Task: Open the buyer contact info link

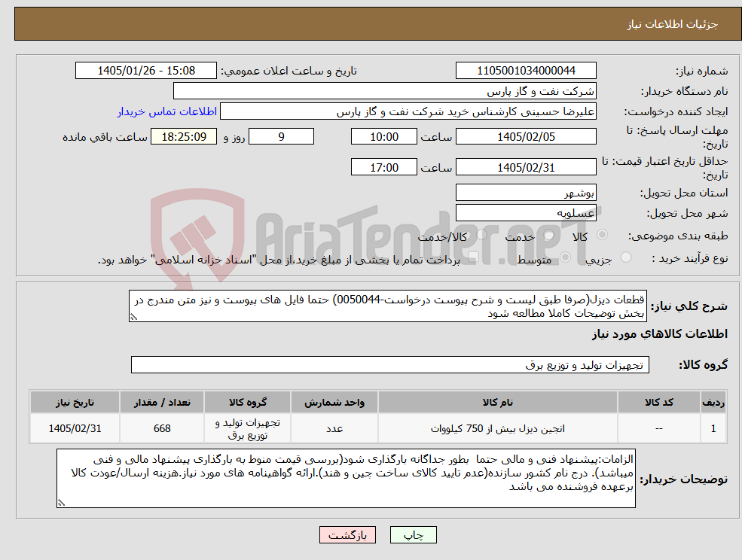Action: (167, 111)
